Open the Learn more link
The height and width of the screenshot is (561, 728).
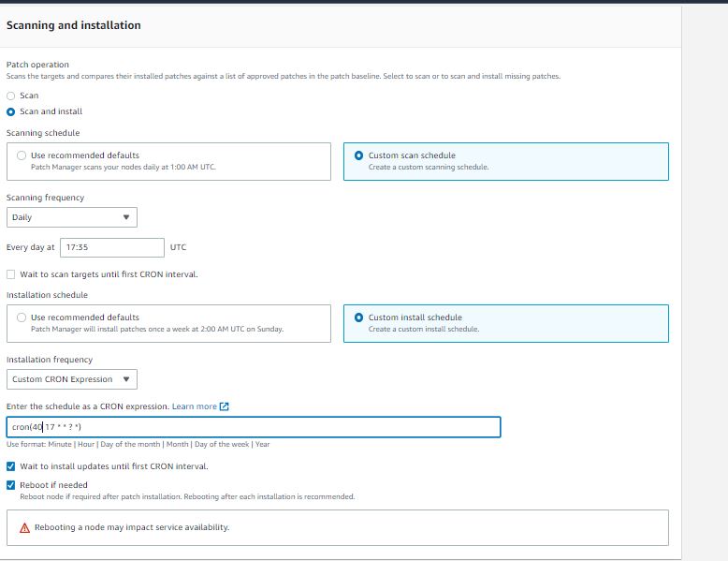[194, 406]
